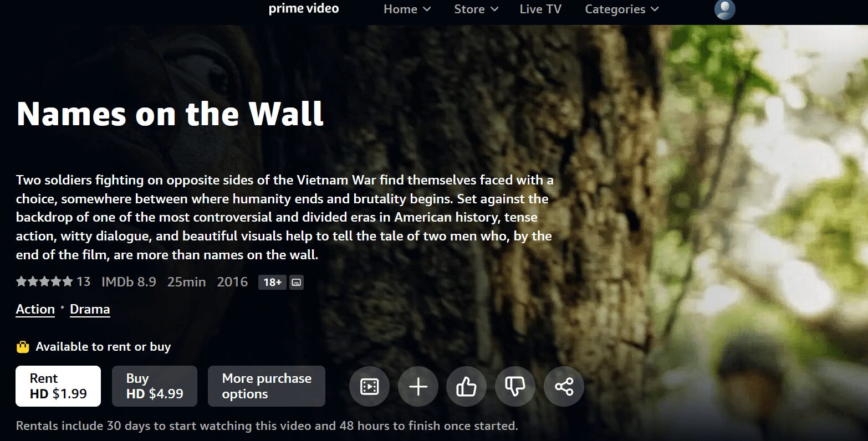Viewport: 868px width, 441px height.
Task: Click the Watch Trailer film icon
Action: coord(369,386)
